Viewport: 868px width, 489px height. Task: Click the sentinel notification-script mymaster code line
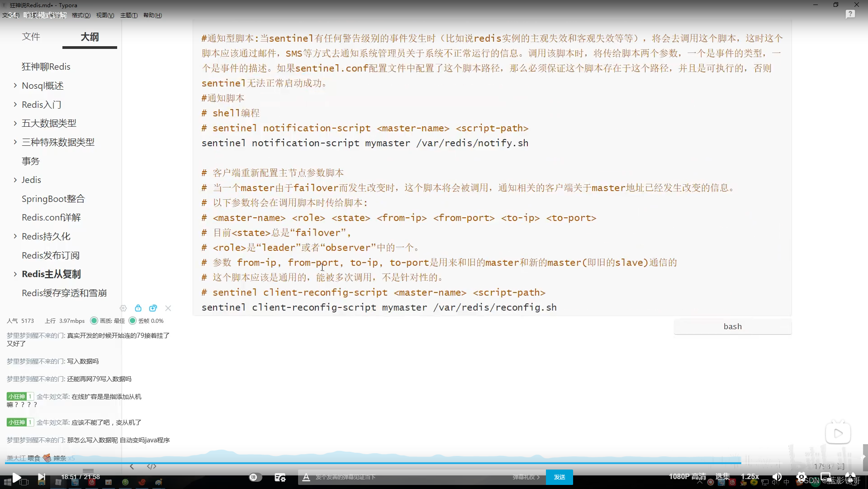(x=365, y=143)
